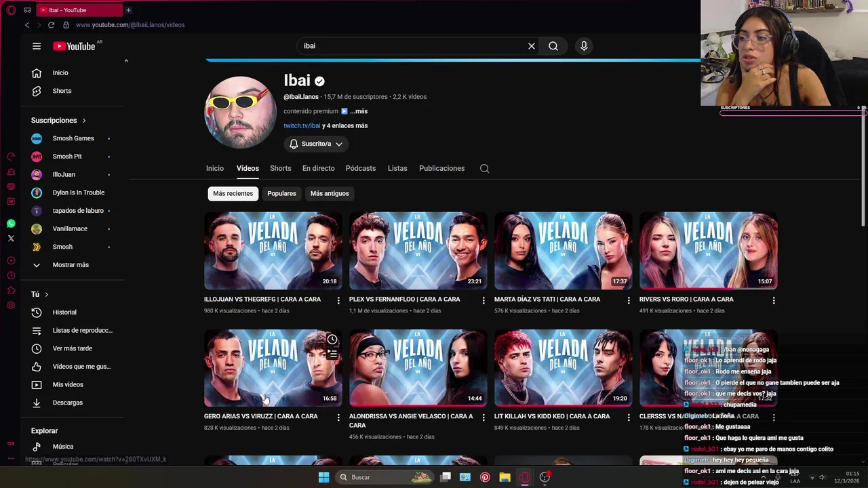
Task: Open twitch.tv/ibai link
Action: (x=302, y=126)
